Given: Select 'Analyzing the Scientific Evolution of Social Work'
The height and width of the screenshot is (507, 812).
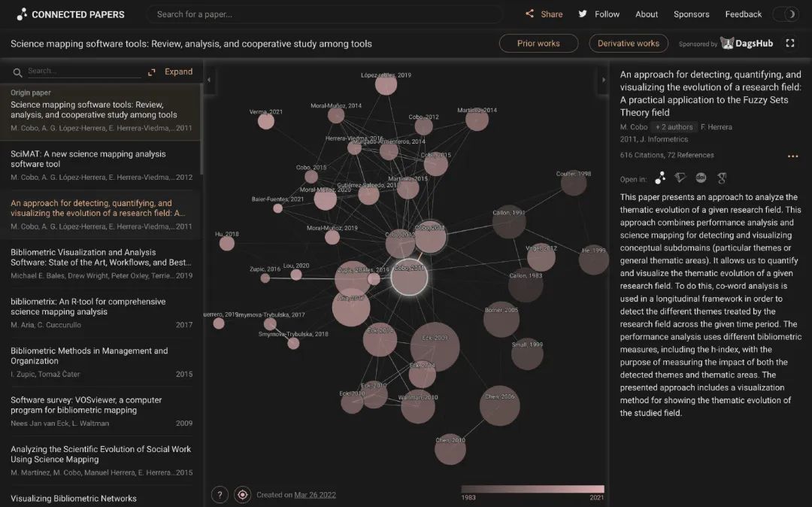Looking at the screenshot, I should tap(101, 460).
